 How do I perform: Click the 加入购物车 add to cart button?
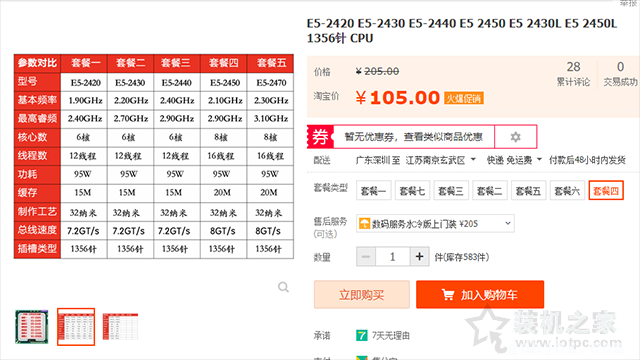(480, 295)
